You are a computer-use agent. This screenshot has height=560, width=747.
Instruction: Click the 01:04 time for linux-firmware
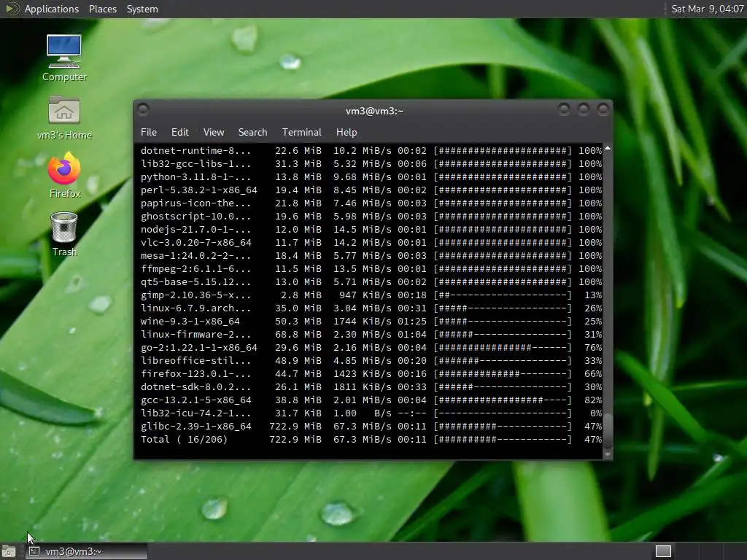pos(412,334)
